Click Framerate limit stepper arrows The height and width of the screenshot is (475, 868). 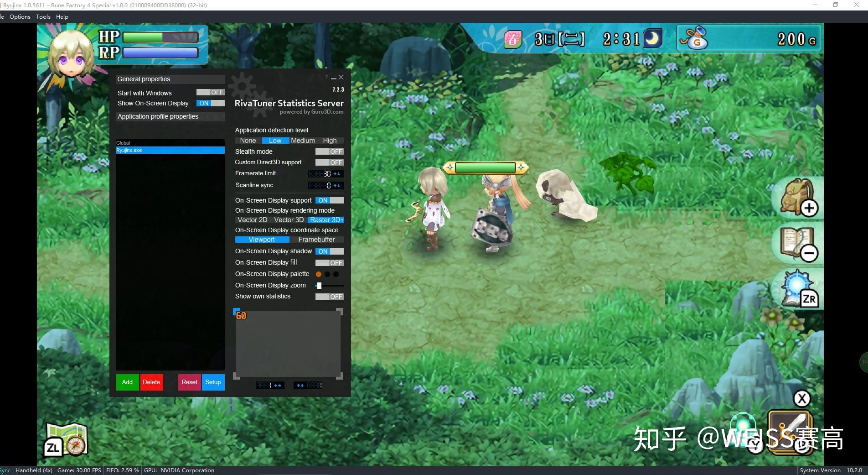click(x=337, y=174)
